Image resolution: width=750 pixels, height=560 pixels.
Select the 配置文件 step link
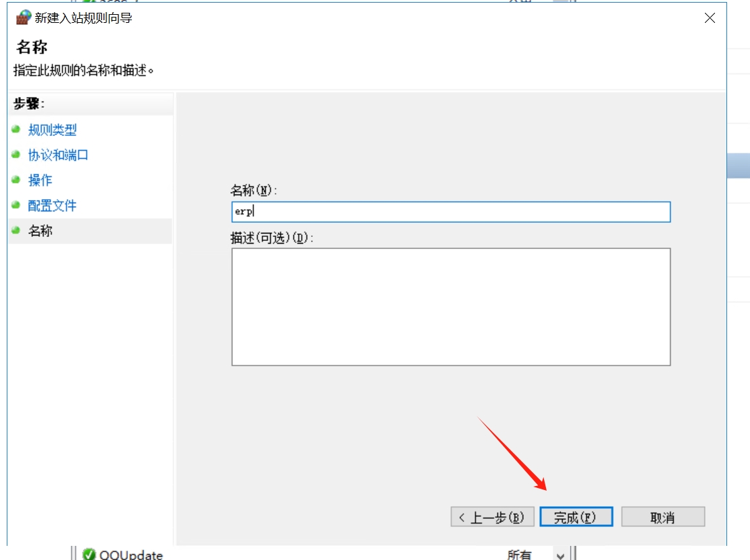pos(52,206)
